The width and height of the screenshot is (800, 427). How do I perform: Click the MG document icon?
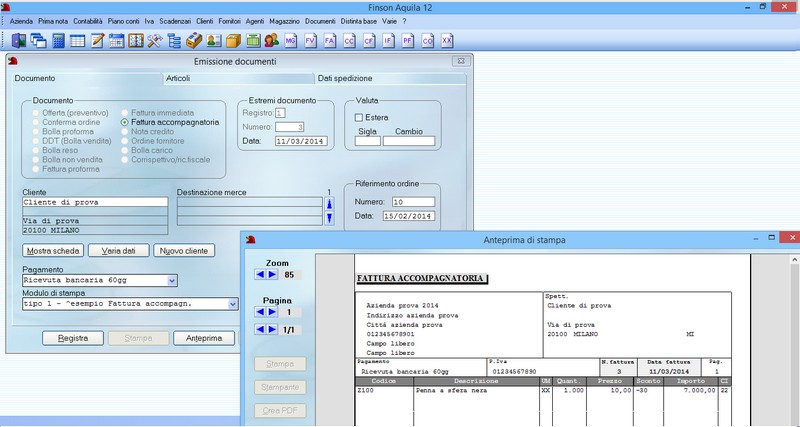click(291, 41)
